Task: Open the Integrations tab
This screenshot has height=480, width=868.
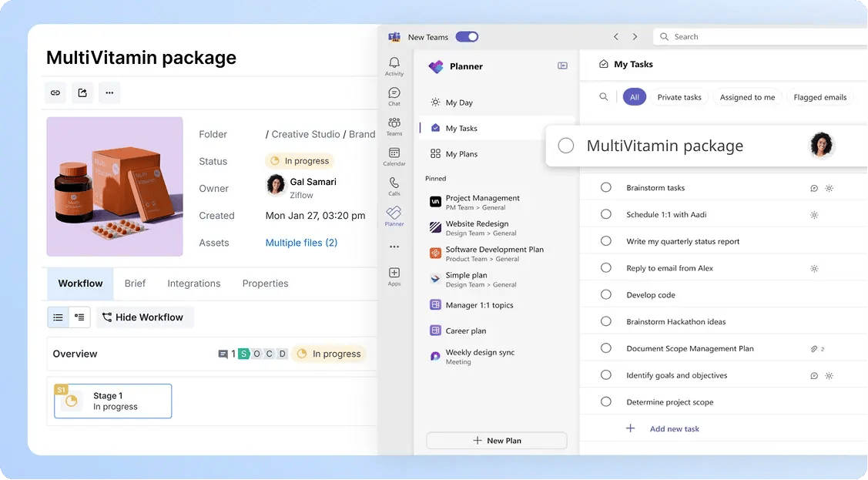Action: (193, 284)
